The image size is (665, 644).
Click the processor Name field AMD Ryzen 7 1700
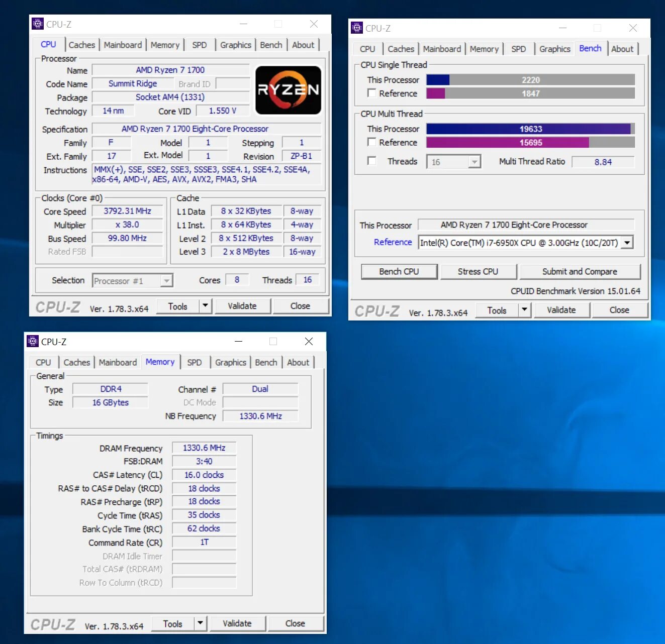pyautogui.click(x=170, y=70)
